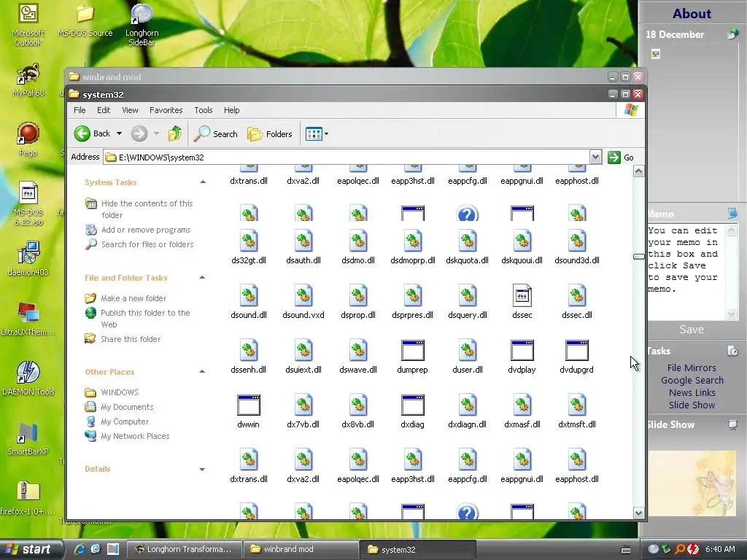Image resolution: width=747 pixels, height=560 pixels.
Task: Expand the Details section
Action: point(202,469)
